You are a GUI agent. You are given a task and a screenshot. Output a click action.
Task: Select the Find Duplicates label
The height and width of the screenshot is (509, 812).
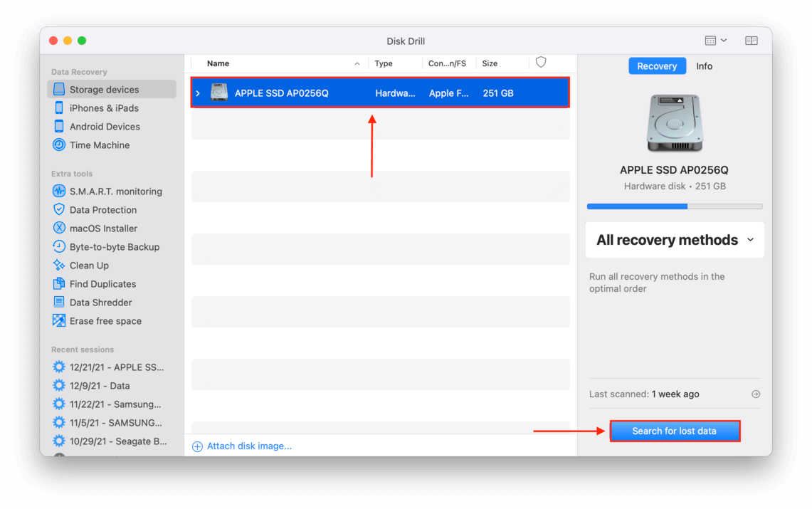102,284
